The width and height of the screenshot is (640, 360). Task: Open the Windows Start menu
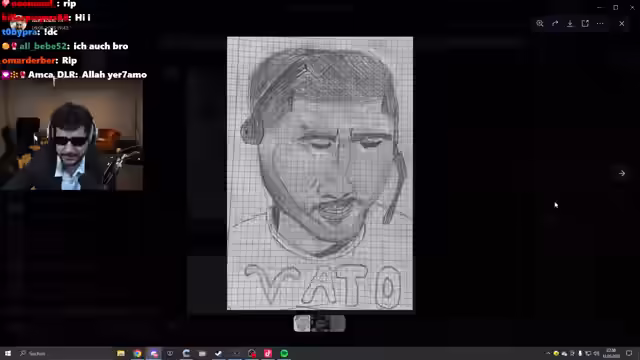click(x=8, y=353)
